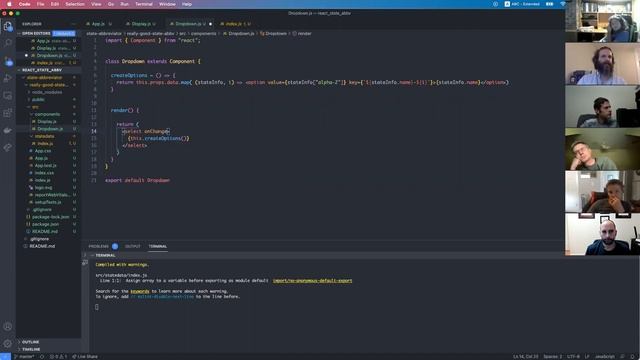
Task: Click the synchronize changes icon in status bar
Action: pos(42,357)
